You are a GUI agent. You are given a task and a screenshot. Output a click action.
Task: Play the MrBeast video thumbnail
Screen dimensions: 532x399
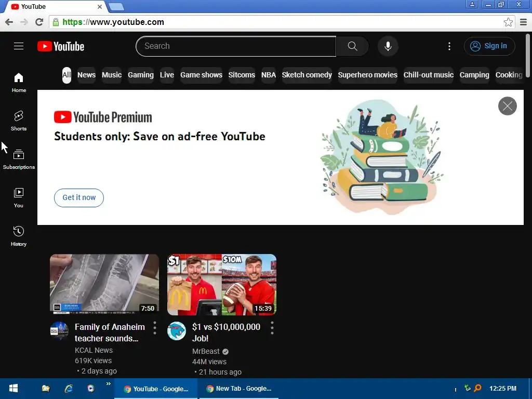click(x=221, y=284)
